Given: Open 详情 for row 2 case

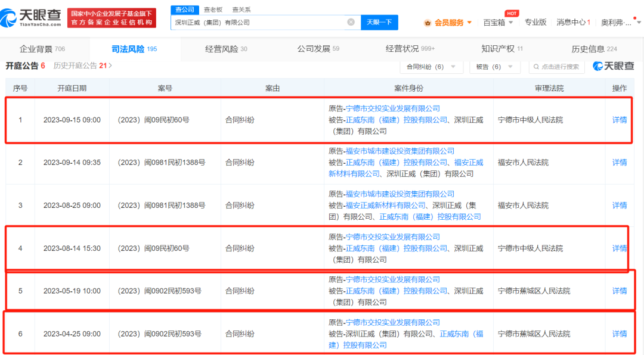Looking at the screenshot, I should [x=620, y=163].
